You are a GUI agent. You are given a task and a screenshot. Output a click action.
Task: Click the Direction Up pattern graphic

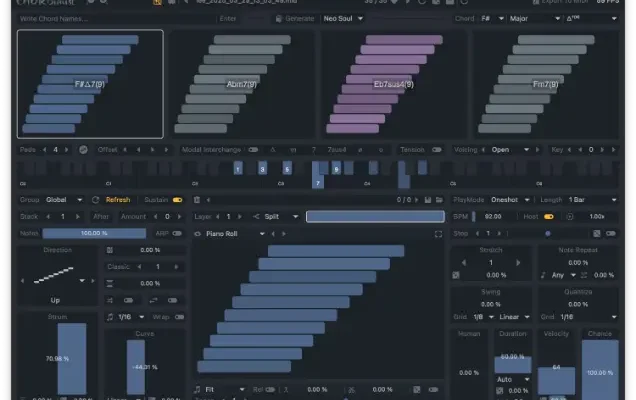pyautogui.click(x=55, y=274)
